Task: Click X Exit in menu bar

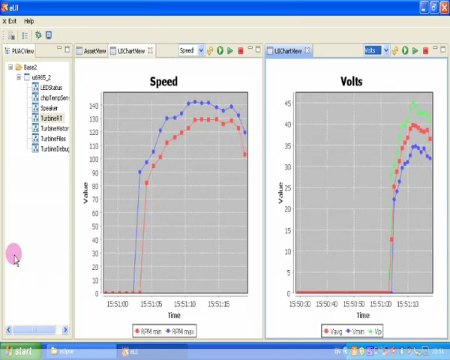Action: [9, 21]
